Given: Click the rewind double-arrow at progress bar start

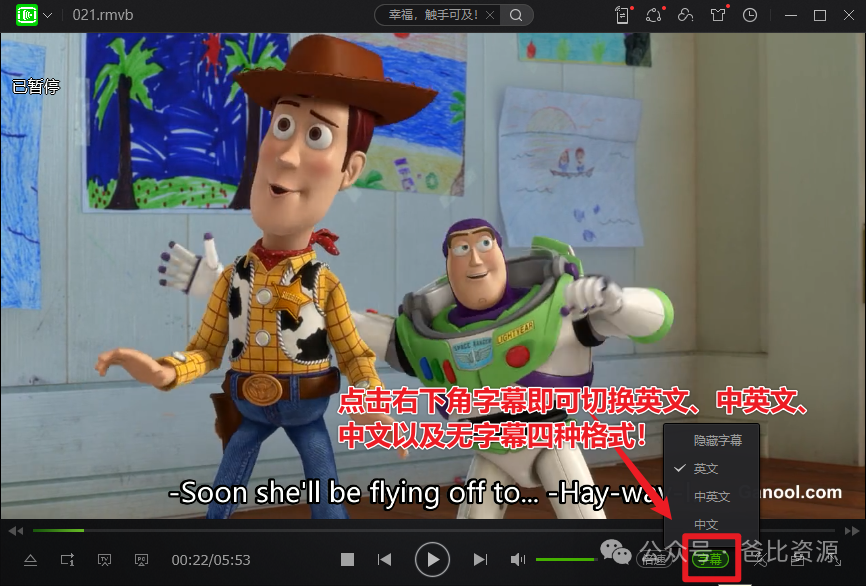Looking at the screenshot, I should tap(16, 531).
